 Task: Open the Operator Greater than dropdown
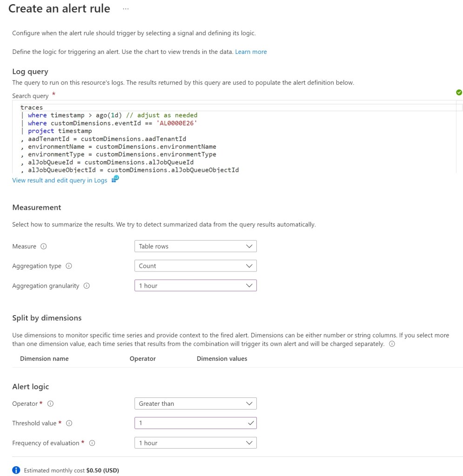click(x=195, y=403)
